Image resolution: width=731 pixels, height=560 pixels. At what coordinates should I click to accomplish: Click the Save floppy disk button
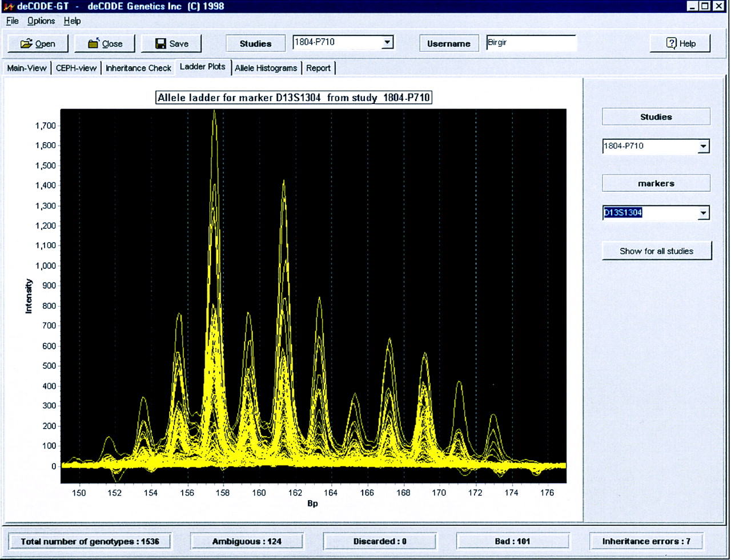click(x=172, y=44)
